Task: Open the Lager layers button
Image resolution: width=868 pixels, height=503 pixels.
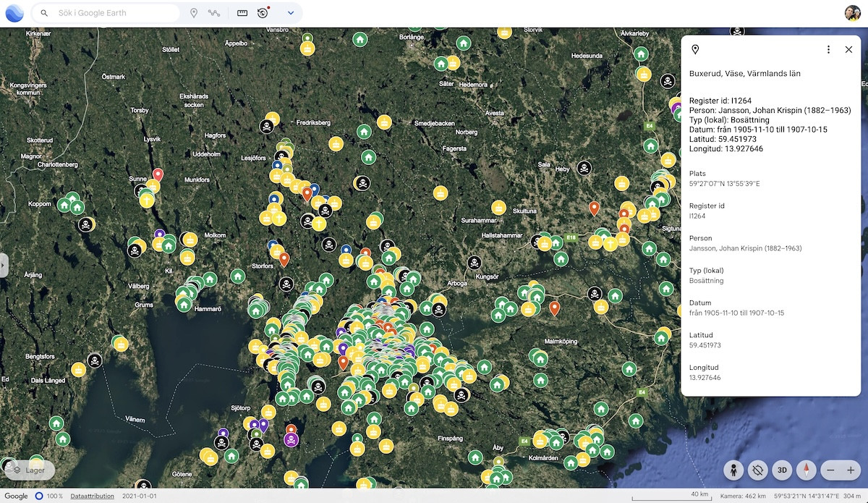Action: coord(29,470)
